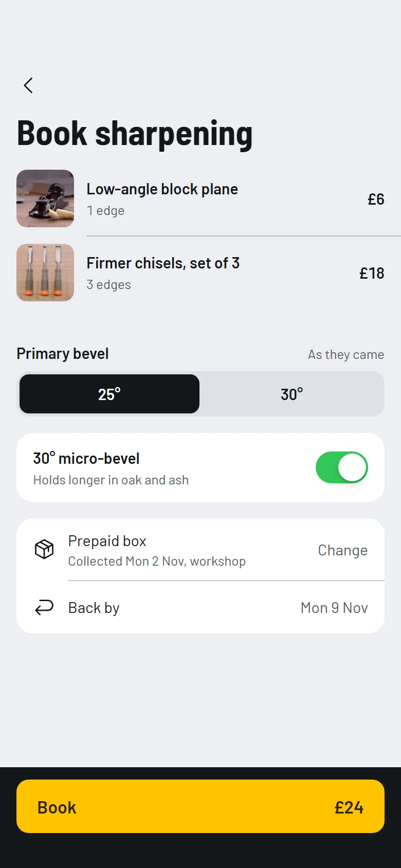Image resolution: width=401 pixels, height=868 pixels.
Task: Tap the £18 price of chisels
Action: [x=372, y=273]
